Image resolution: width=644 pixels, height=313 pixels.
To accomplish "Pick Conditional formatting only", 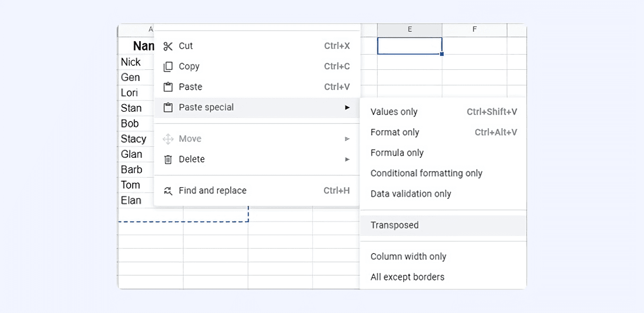I will (x=426, y=173).
